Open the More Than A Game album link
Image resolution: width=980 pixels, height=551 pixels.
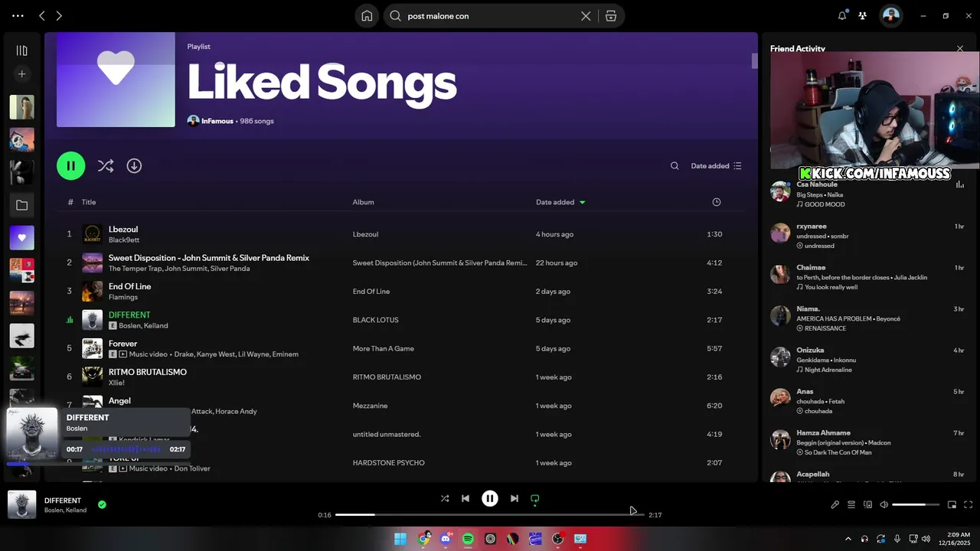383,348
